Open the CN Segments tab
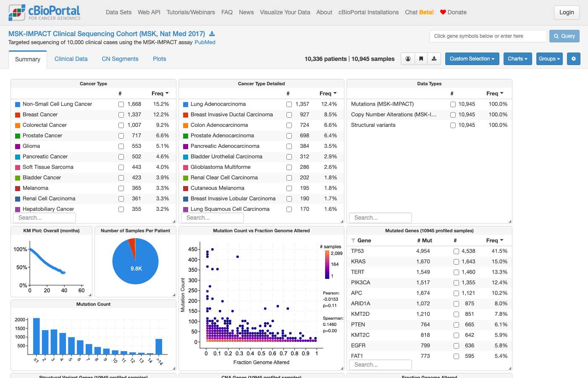This screenshot has width=588, height=378. (x=120, y=59)
